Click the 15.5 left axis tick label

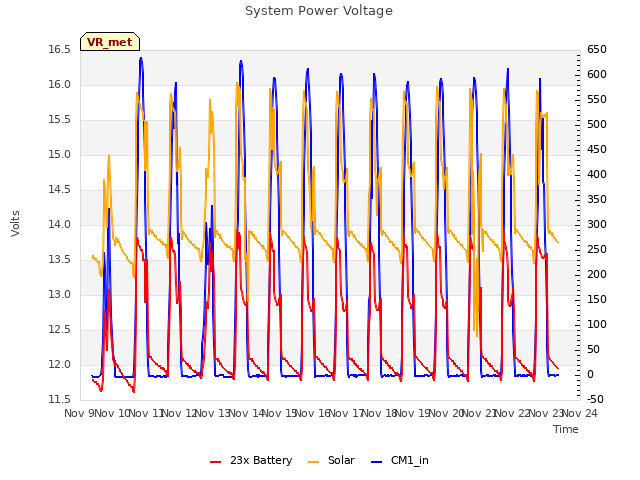pos(60,120)
